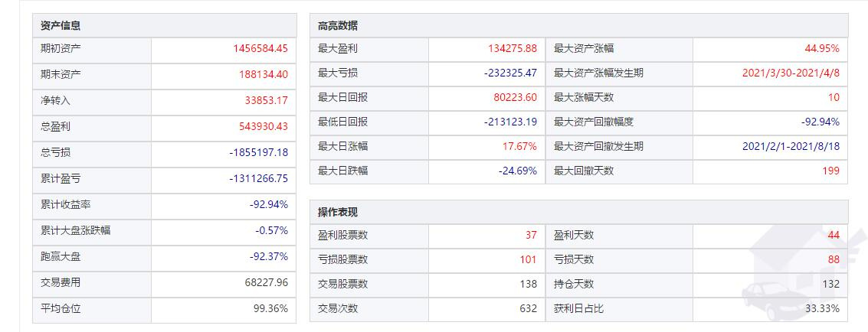The image size is (868, 332).
Task: Click the 总亏损 value -1855197.18
Action: click(x=258, y=152)
